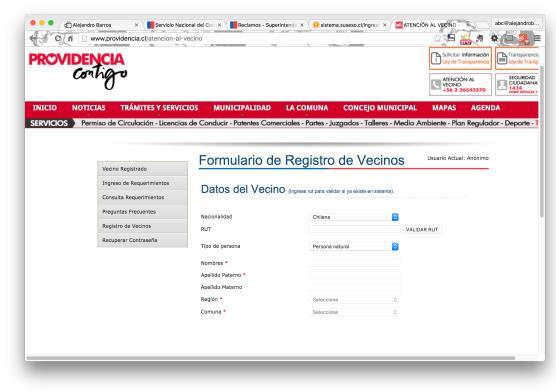
Task: Click the Seguridad Ciudadana 1414 banner
Action: 517,84
